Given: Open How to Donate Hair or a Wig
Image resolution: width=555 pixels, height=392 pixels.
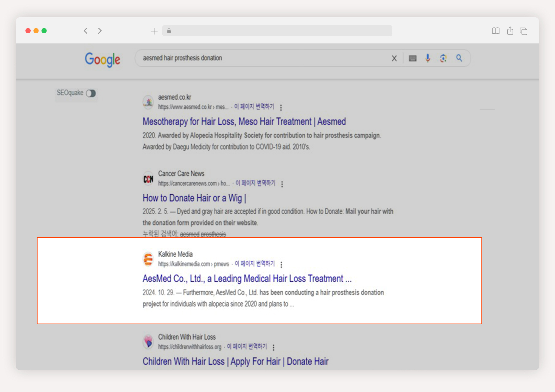Looking at the screenshot, I should pos(195,198).
